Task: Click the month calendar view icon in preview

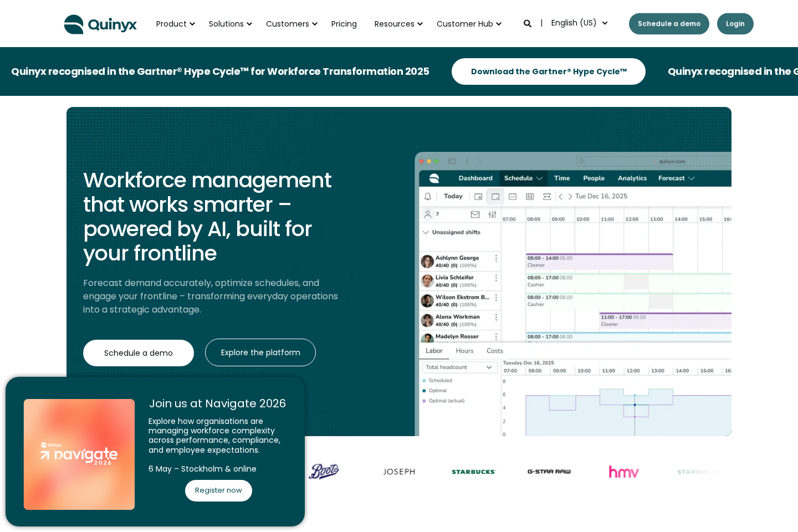Action: pyautogui.click(x=530, y=196)
